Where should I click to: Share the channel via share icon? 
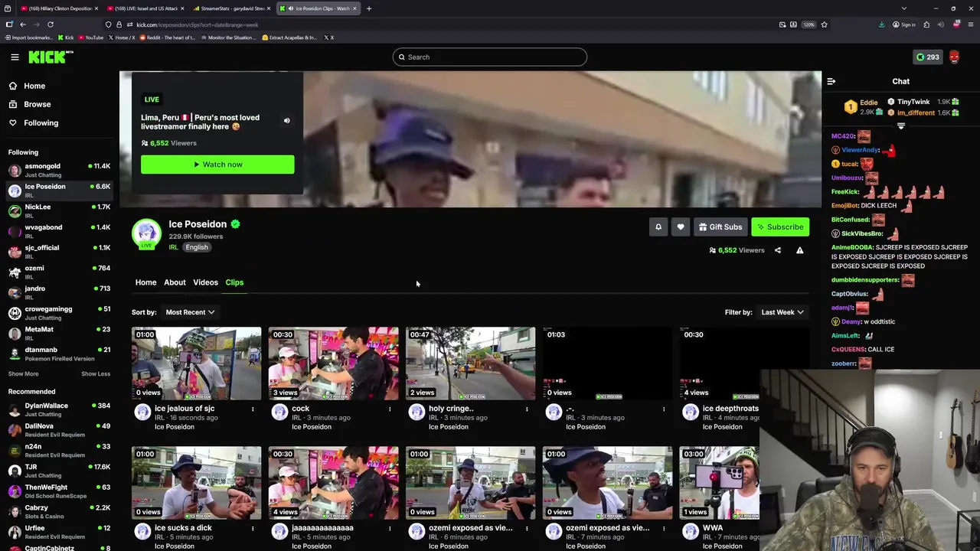click(778, 250)
